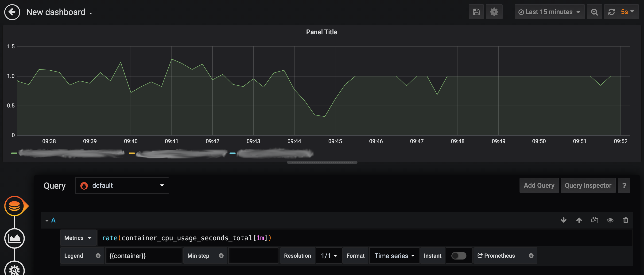Enable the Instant toggle switch
This screenshot has height=275, width=644.
click(x=458, y=256)
